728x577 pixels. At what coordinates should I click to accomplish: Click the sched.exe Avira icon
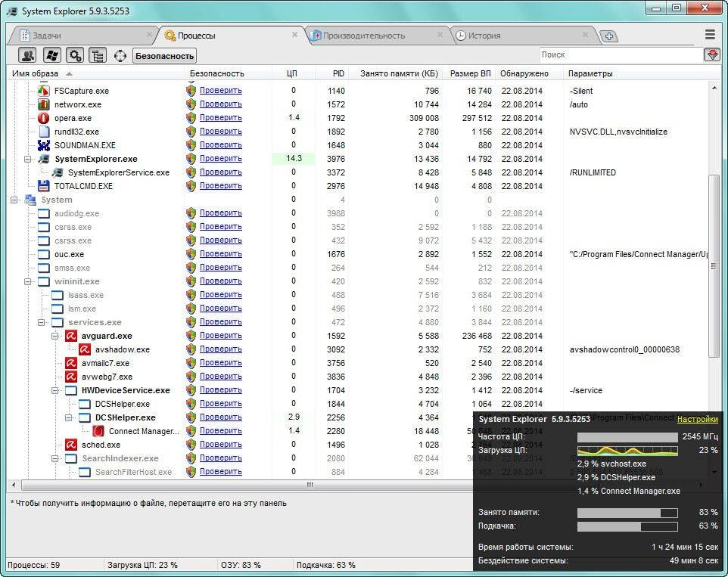pos(71,445)
